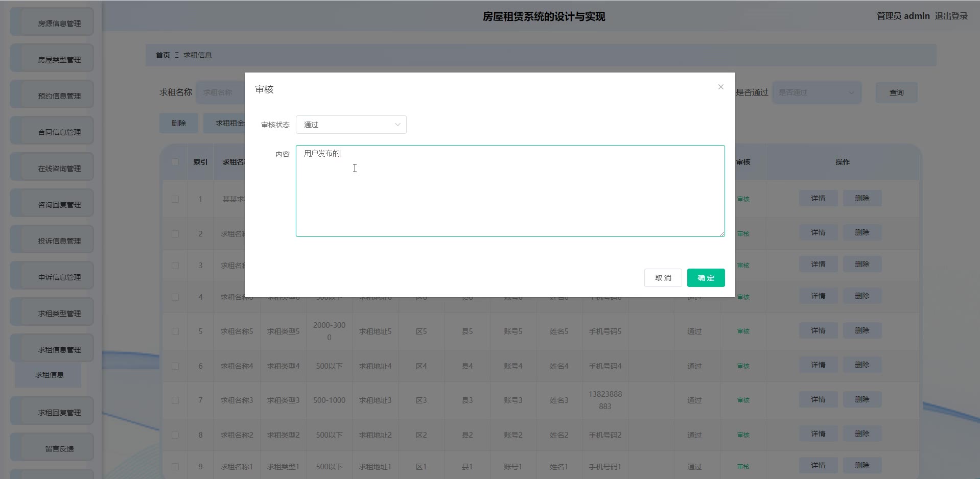Viewport: 980px width, 479px height.
Task: Click 删除 for row 8
Action: tap(862, 434)
